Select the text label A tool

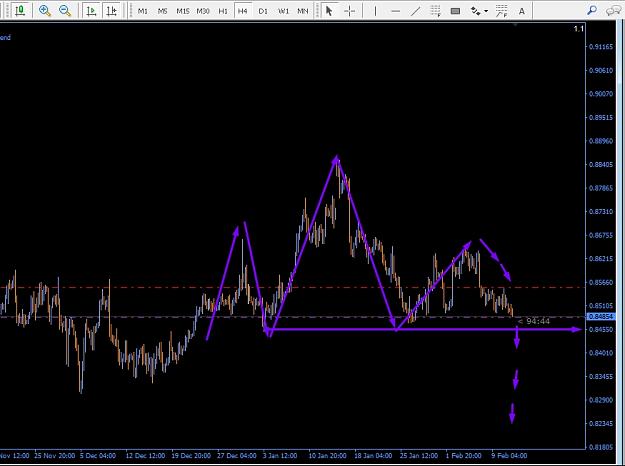click(x=521, y=11)
